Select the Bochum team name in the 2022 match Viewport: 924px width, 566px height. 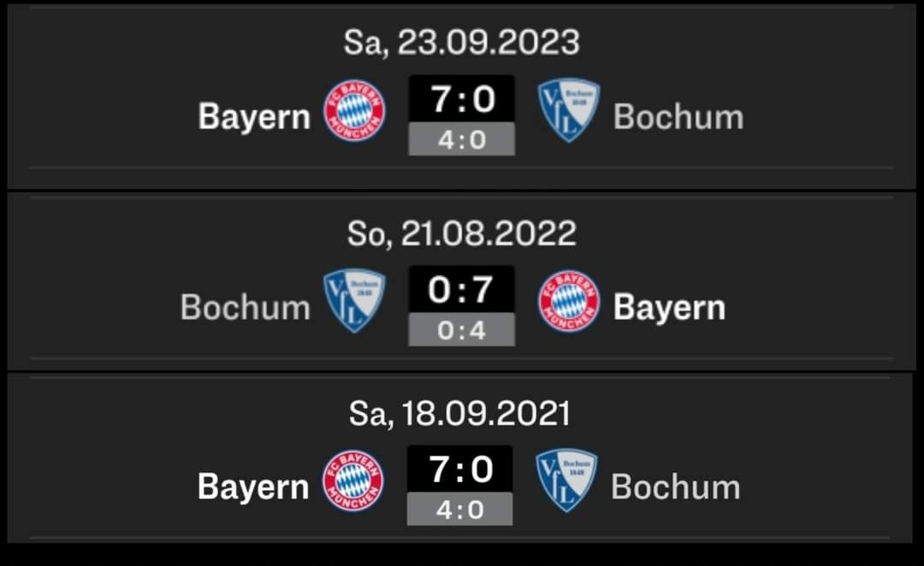click(246, 307)
